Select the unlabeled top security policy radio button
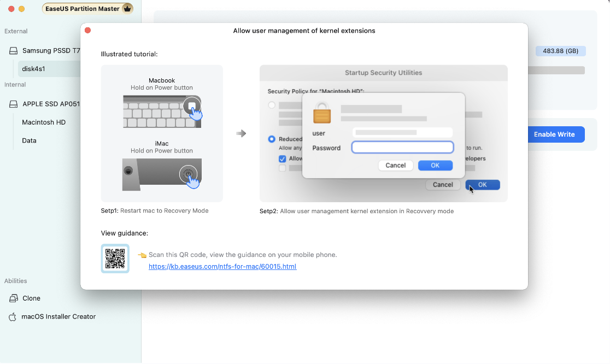 [x=272, y=105]
